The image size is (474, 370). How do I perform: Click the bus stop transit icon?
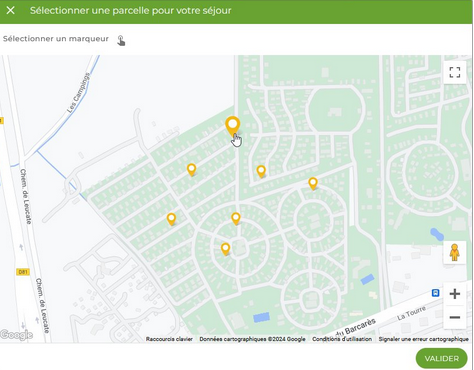[x=435, y=293]
